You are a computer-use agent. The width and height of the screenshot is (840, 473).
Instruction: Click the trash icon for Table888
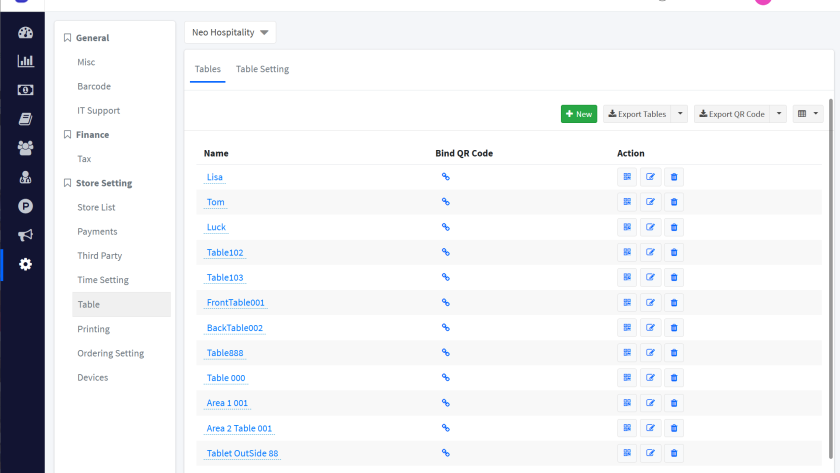pos(674,353)
